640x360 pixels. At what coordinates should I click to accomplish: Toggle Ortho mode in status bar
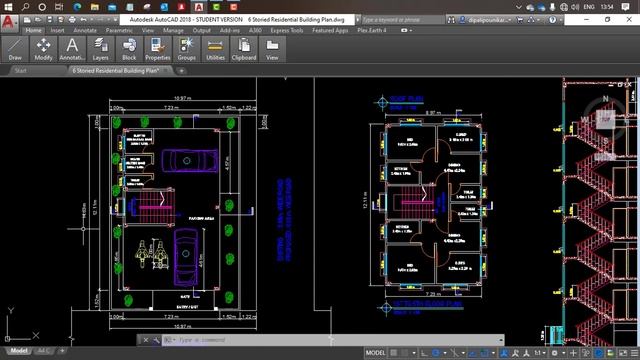(424, 353)
